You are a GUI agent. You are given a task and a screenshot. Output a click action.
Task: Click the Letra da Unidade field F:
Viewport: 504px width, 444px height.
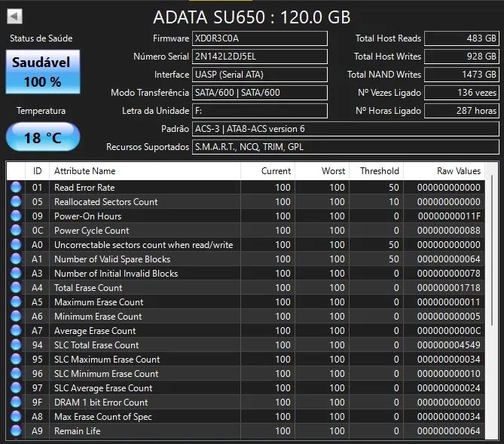pyautogui.click(x=260, y=111)
